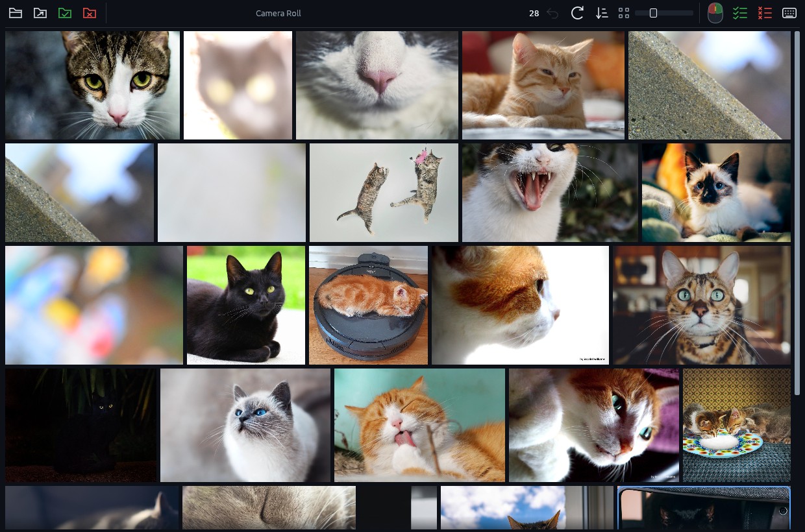Adjust the thumbnail size slider

pyautogui.click(x=663, y=13)
